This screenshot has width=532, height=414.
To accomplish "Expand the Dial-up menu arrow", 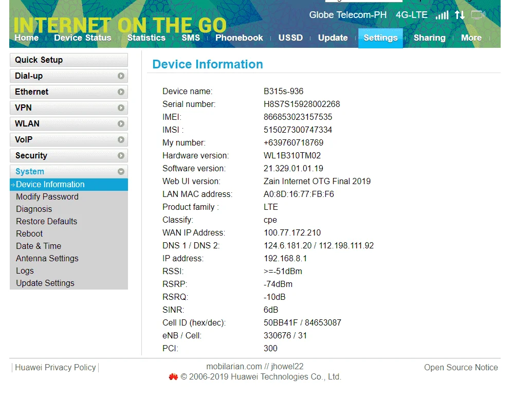I will pyautogui.click(x=121, y=76).
